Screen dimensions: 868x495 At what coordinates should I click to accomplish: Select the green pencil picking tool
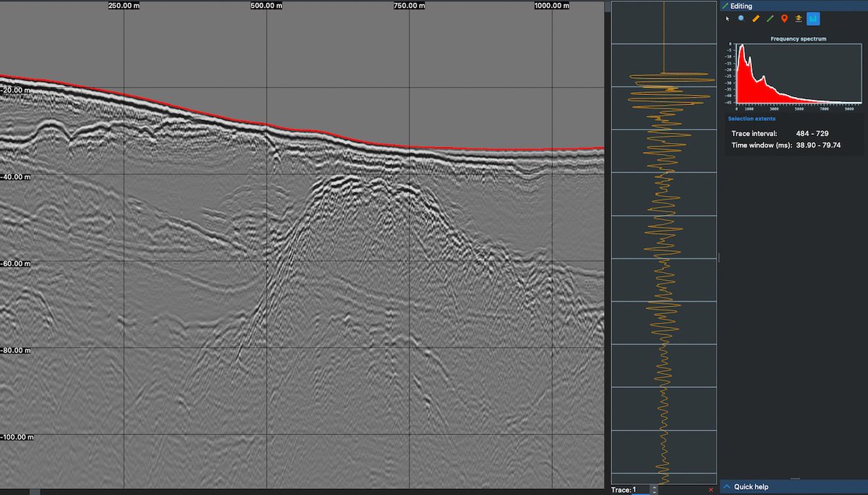pyautogui.click(x=770, y=18)
